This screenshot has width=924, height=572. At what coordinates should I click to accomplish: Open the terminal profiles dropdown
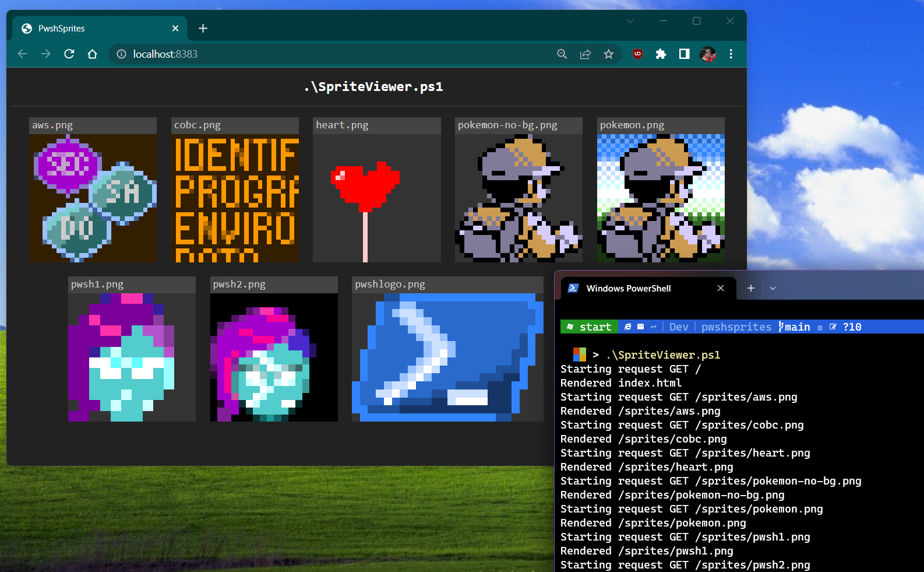773,288
